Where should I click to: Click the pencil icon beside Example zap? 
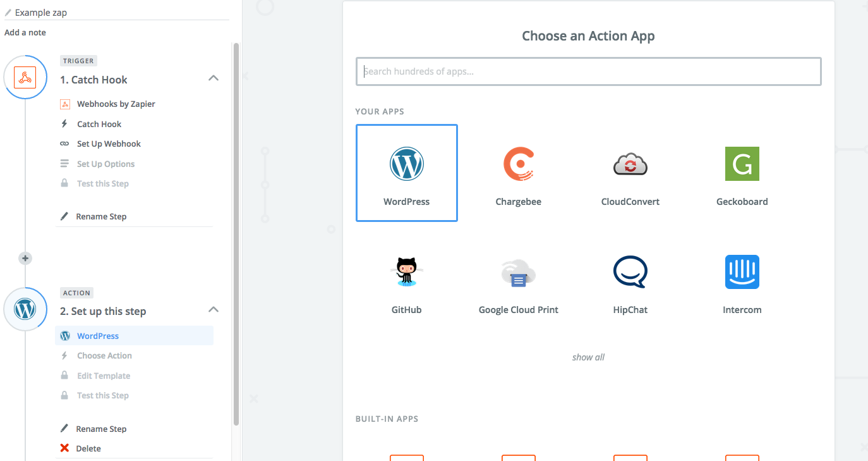pyautogui.click(x=8, y=13)
